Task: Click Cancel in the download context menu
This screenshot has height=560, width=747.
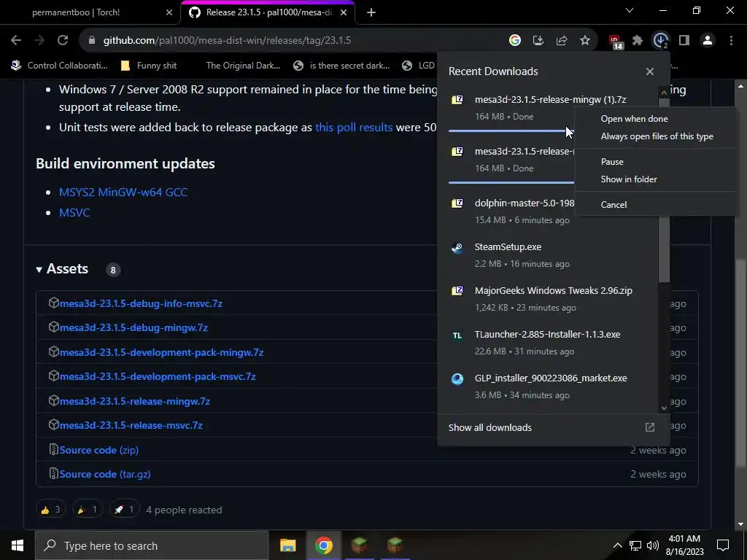Action: tap(614, 205)
